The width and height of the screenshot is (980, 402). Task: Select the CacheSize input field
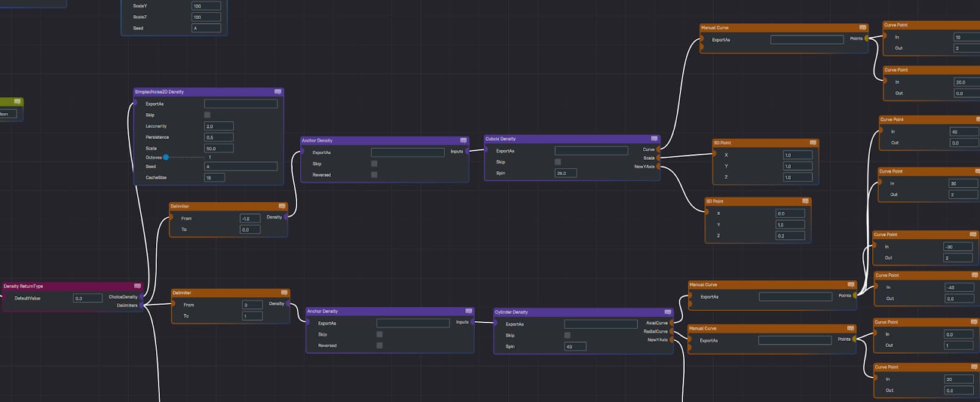[214, 177]
